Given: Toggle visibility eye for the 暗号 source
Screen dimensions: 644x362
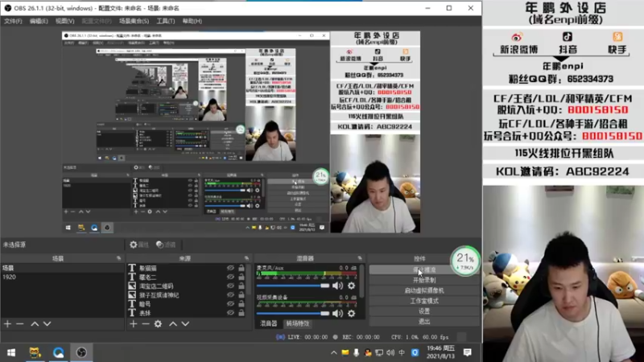Looking at the screenshot, I should pos(230,304).
